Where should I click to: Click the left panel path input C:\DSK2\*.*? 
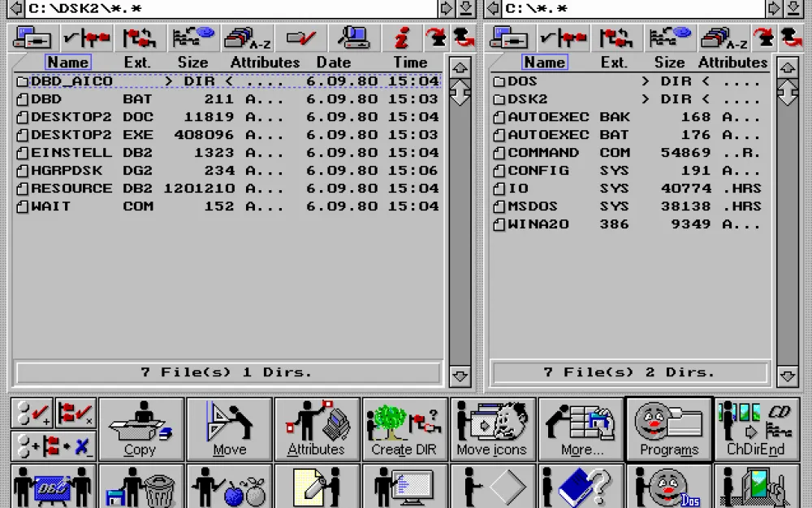231,8
